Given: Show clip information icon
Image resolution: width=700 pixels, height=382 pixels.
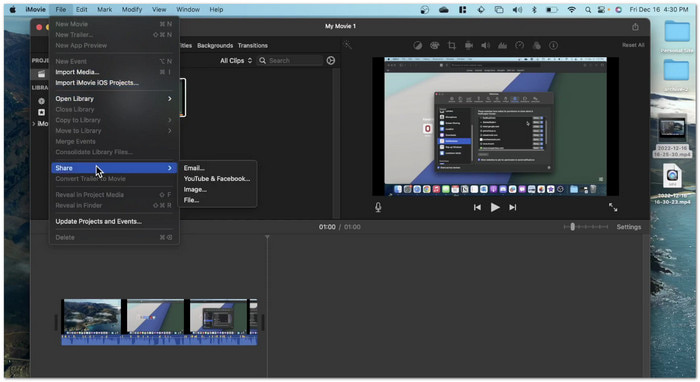Looking at the screenshot, I should click(x=554, y=46).
